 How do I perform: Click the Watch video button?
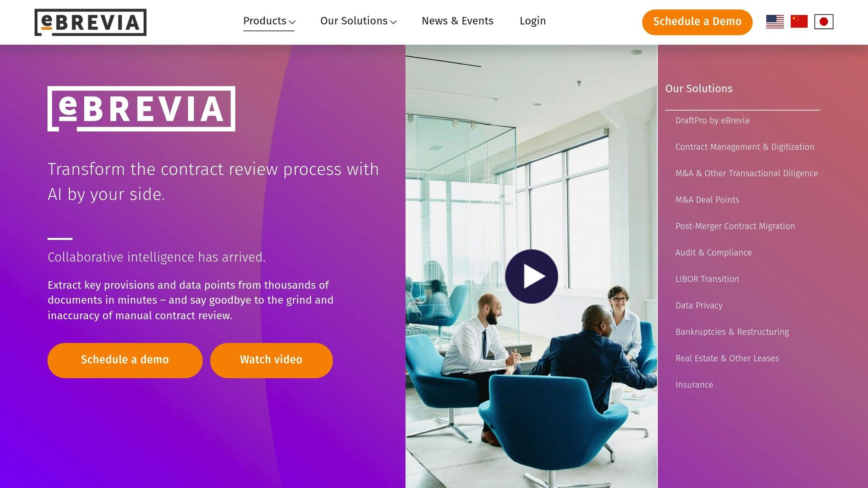coord(271,360)
